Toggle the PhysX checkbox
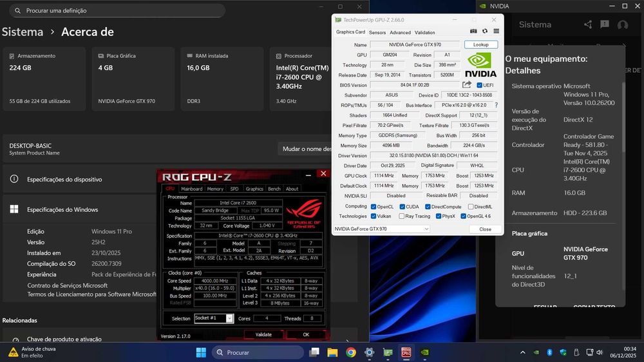644x362 pixels. (x=438, y=216)
